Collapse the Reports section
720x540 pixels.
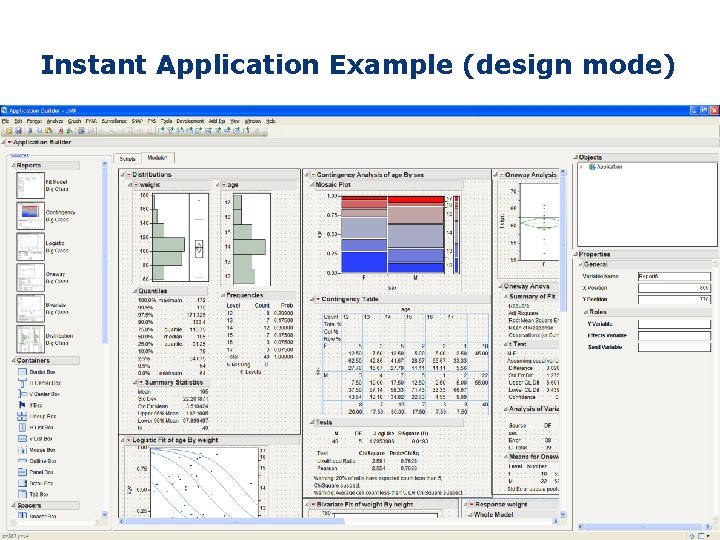(13, 165)
